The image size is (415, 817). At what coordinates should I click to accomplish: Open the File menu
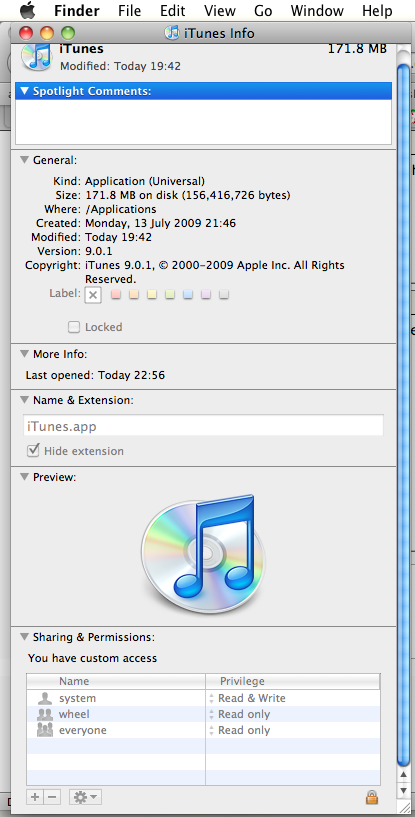pyautogui.click(x=130, y=10)
